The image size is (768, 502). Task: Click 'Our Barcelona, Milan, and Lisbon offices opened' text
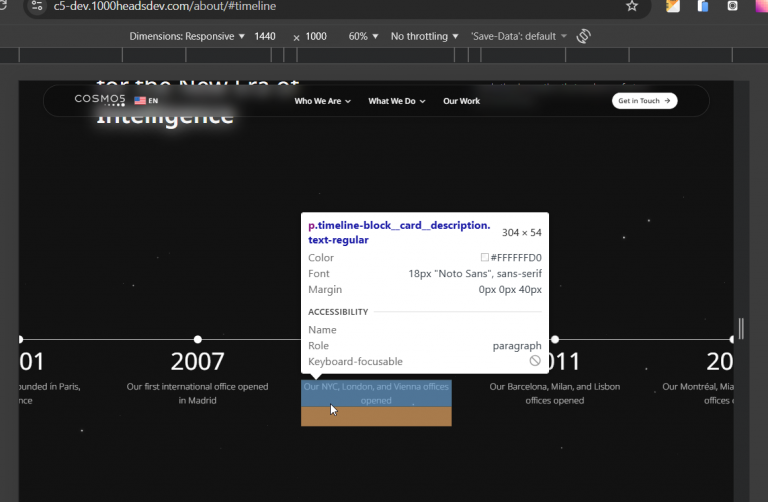point(554,393)
